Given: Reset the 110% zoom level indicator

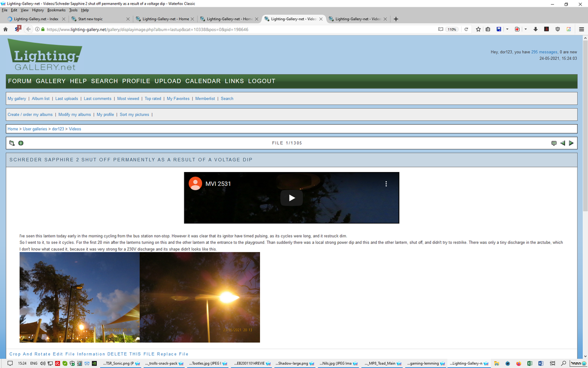Looking at the screenshot, I should [x=452, y=29].
